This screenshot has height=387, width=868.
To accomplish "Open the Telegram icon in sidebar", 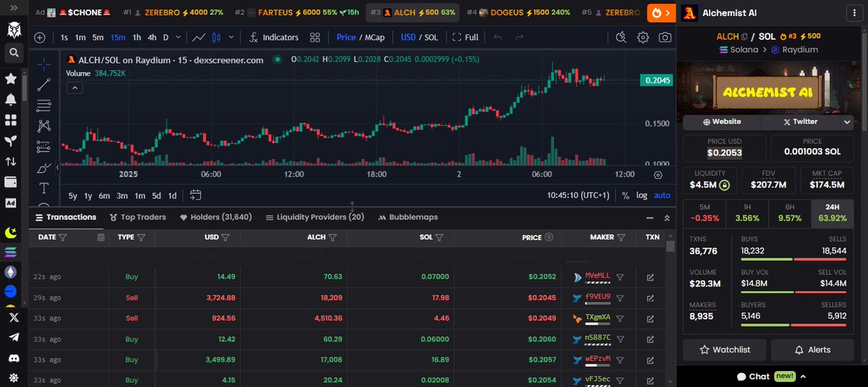I will click(x=12, y=337).
